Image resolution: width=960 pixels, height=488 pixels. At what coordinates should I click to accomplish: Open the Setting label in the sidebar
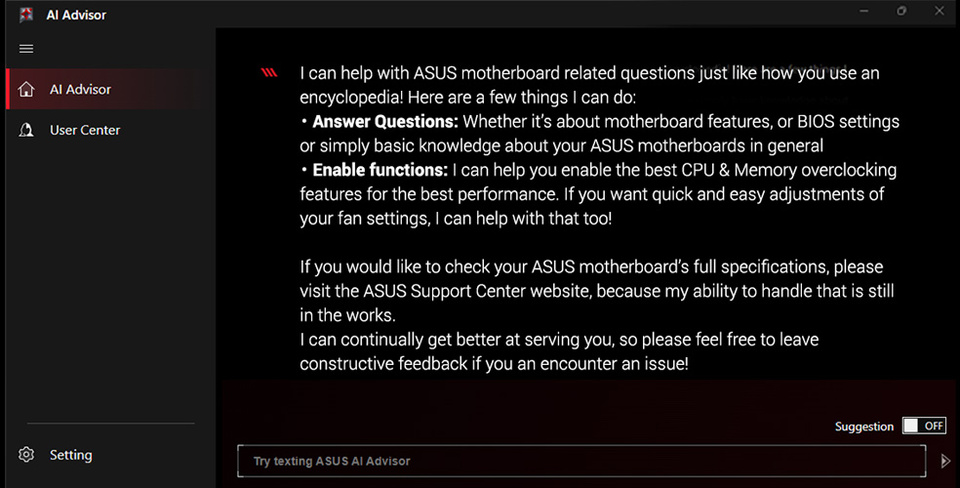(71, 455)
